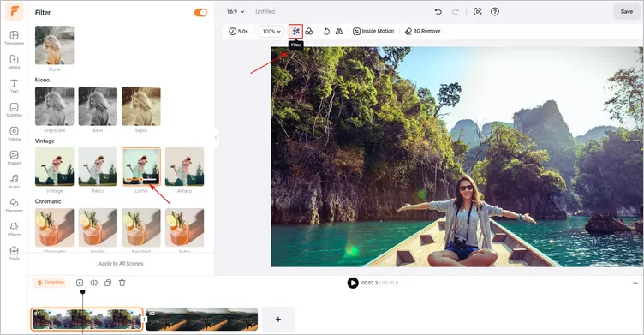
Task: Click the flip triangles icon
Action: (339, 31)
